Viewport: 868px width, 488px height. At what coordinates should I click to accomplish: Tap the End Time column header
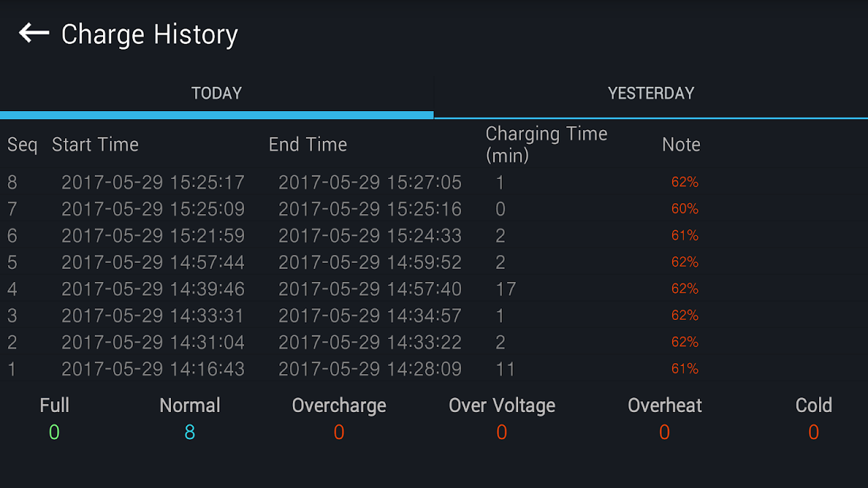tap(308, 144)
